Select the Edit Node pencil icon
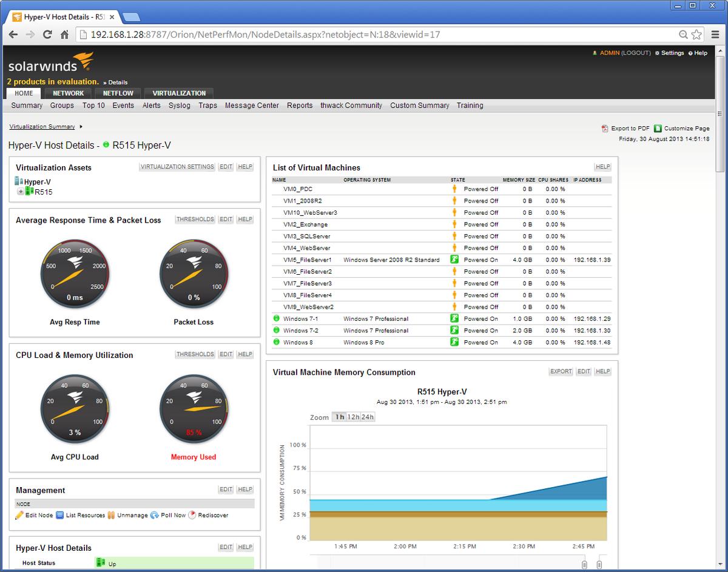The width and height of the screenshot is (728, 572). (18, 515)
